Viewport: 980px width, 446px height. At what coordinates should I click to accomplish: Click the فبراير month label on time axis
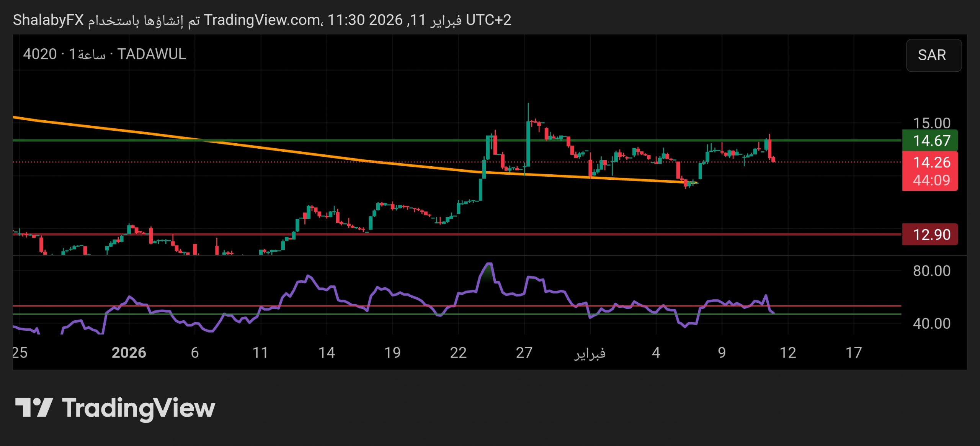coord(590,353)
